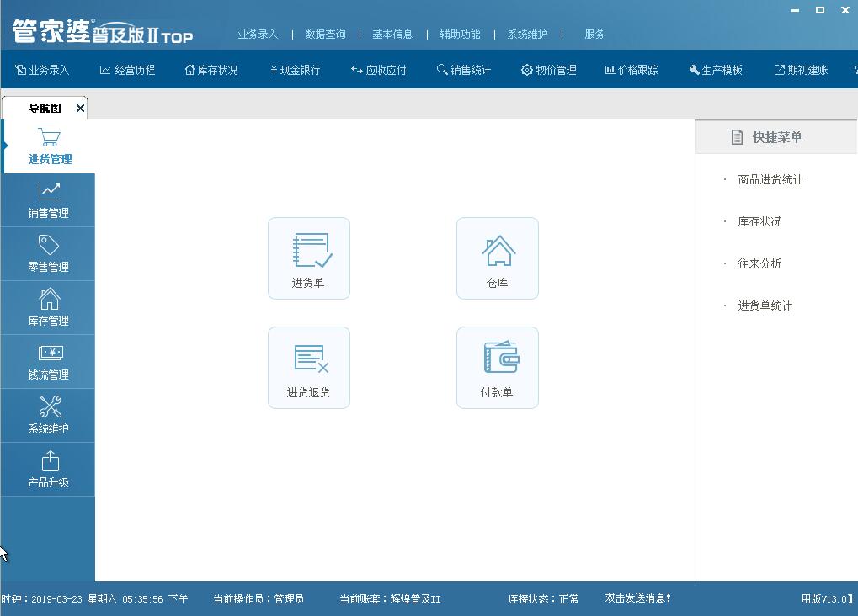Launch 产品升级 from the sidebar
Viewport: 858px width, 616px height.
48,469
